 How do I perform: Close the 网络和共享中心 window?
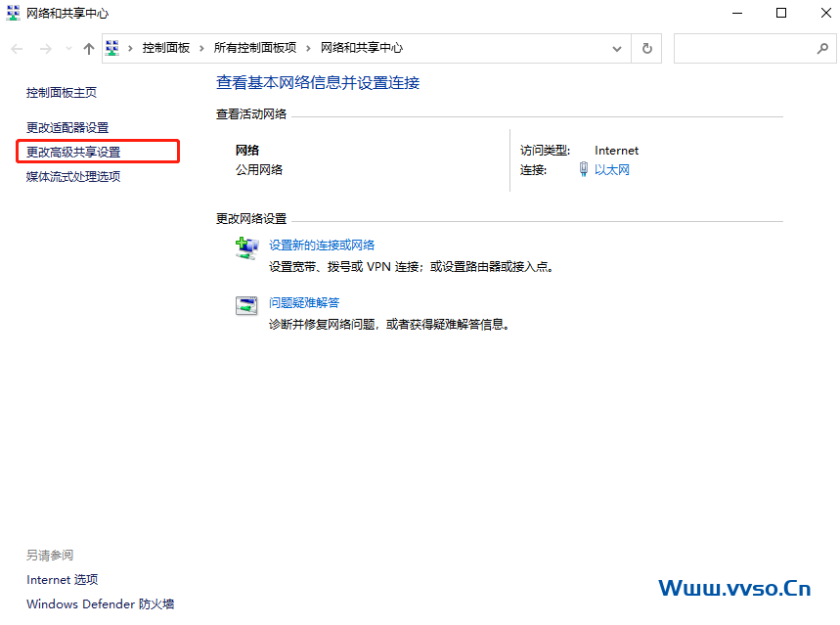point(826,13)
